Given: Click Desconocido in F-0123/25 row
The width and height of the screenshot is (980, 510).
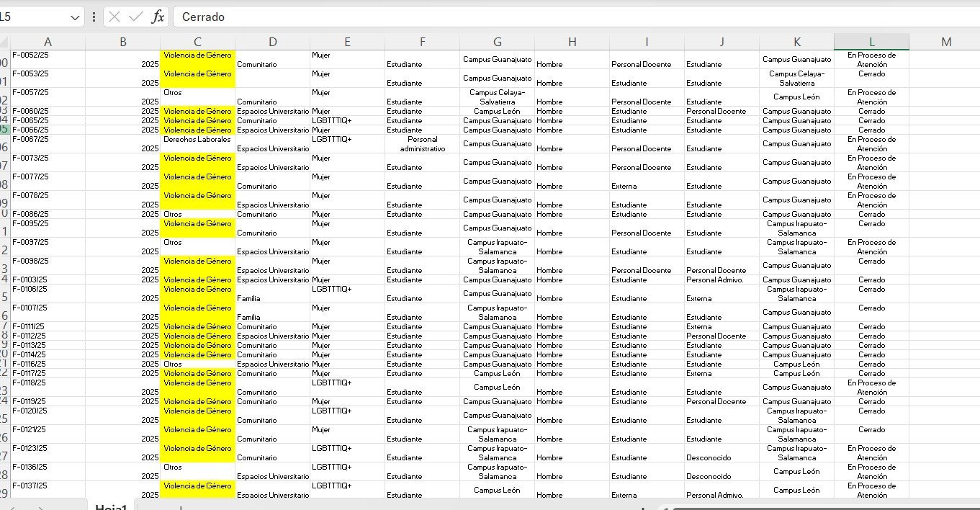Looking at the screenshot, I should point(721,452).
